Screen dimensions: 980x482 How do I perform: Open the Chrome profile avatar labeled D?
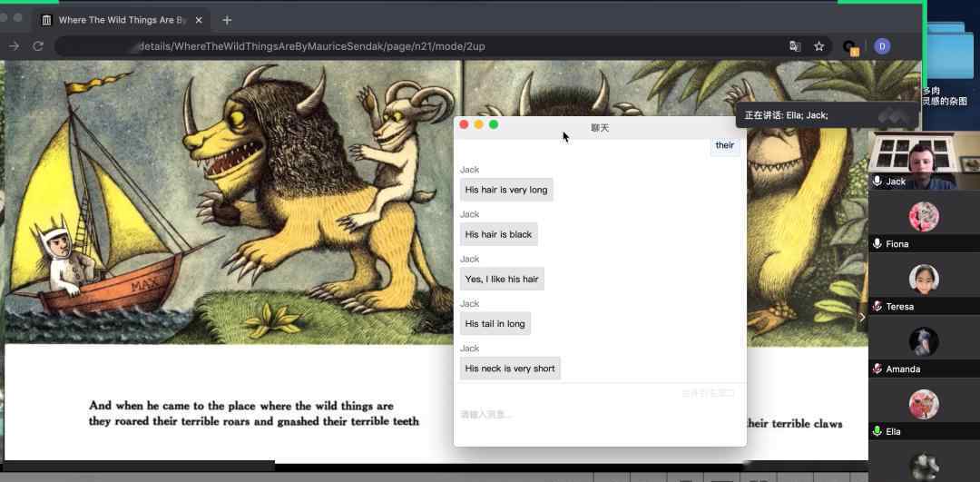click(x=882, y=46)
